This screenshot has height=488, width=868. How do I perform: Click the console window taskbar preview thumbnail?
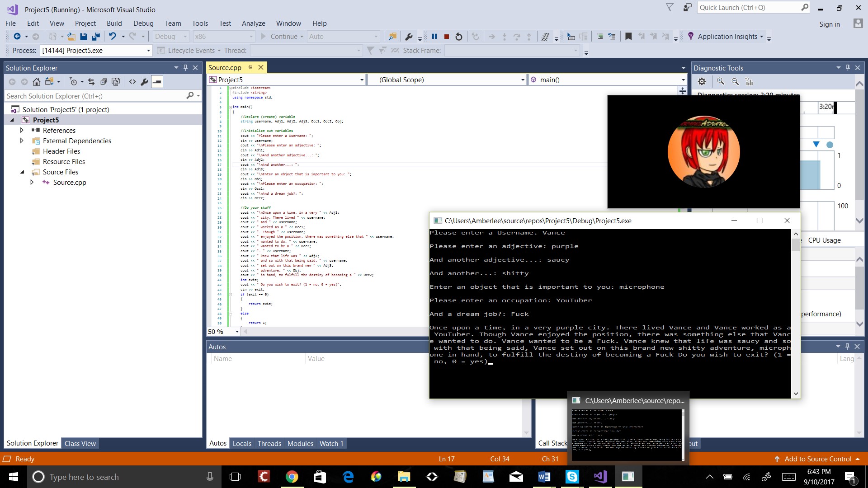(x=628, y=428)
